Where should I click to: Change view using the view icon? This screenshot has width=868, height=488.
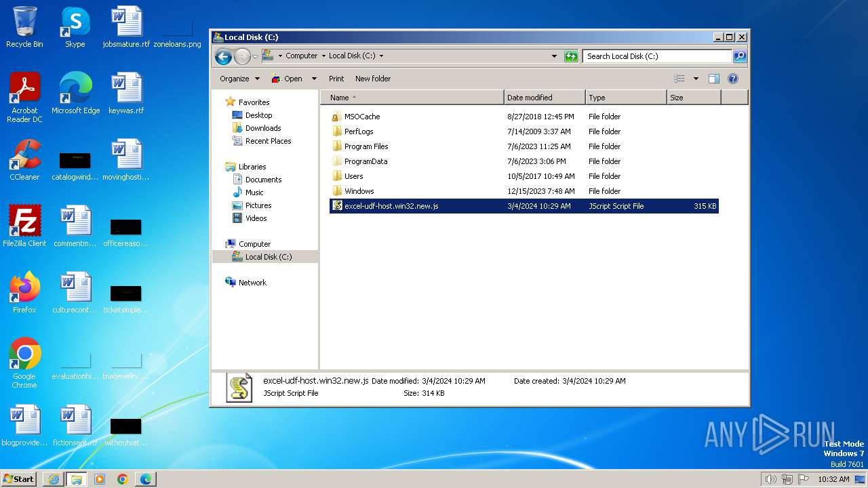679,79
